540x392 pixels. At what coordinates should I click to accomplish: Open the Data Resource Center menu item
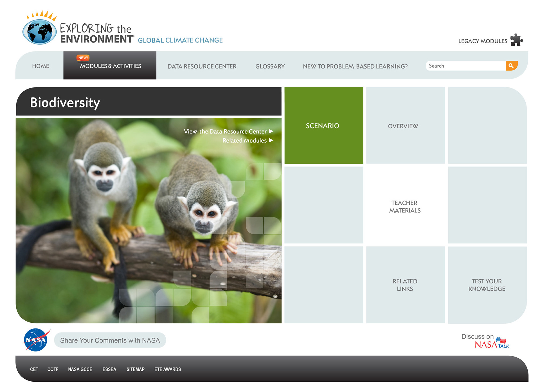[202, 66]
